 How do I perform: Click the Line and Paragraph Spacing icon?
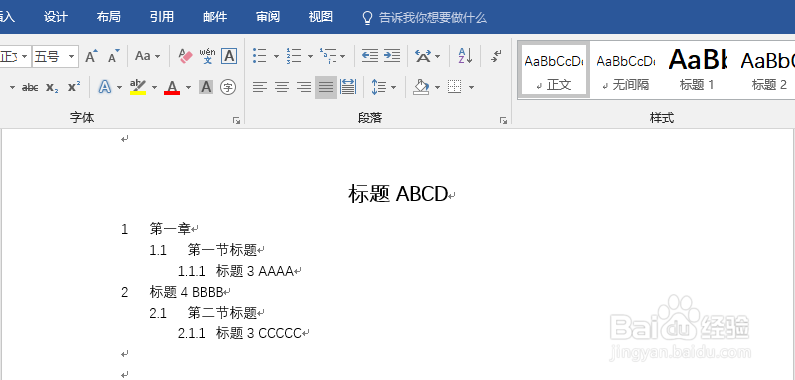click(x=379, y=87)
